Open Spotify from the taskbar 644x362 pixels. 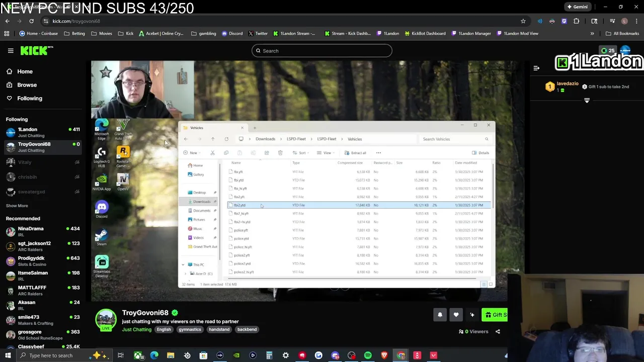click(368, 355)
